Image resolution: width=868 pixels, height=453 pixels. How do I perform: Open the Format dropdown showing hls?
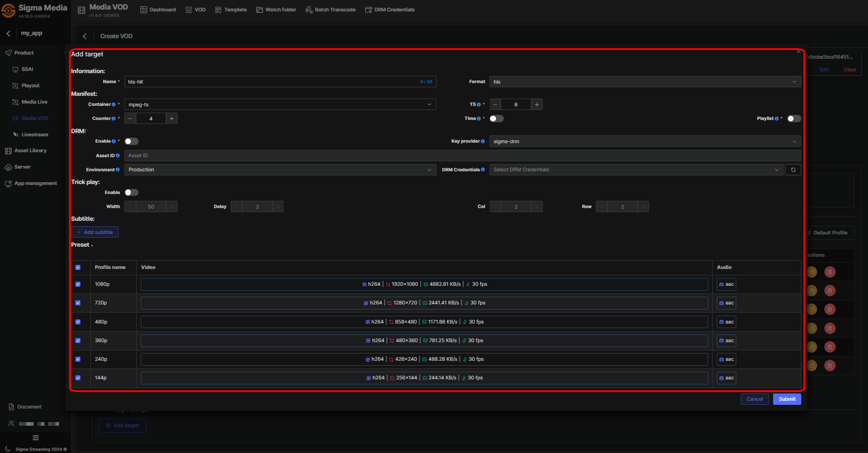click(645, 82)
